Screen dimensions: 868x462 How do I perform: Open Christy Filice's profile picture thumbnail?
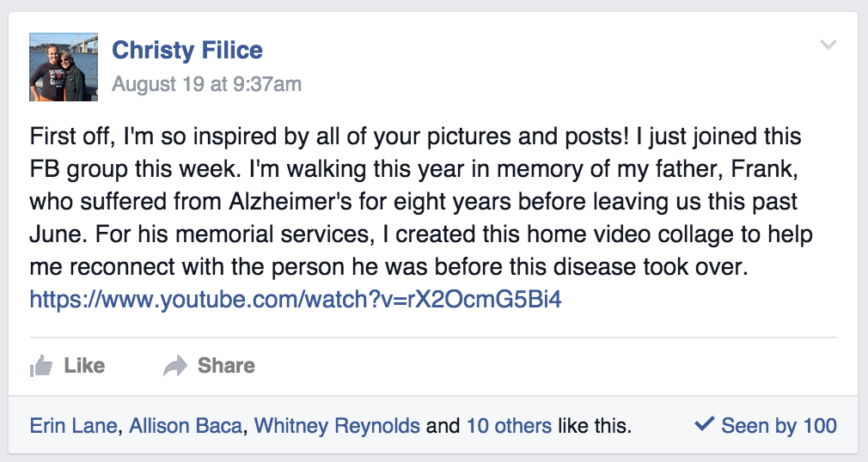[x=58, y=68]
